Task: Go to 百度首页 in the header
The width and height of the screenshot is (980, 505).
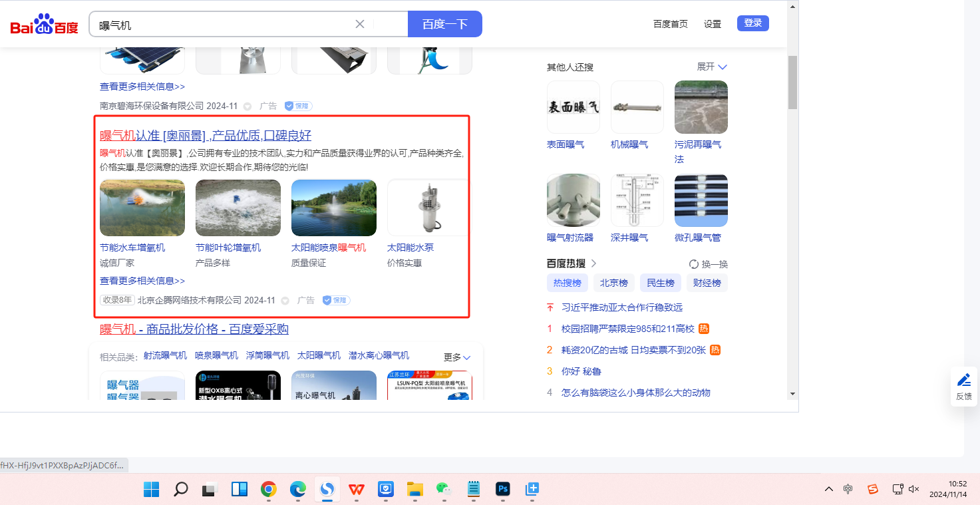Action: (671, 24)
